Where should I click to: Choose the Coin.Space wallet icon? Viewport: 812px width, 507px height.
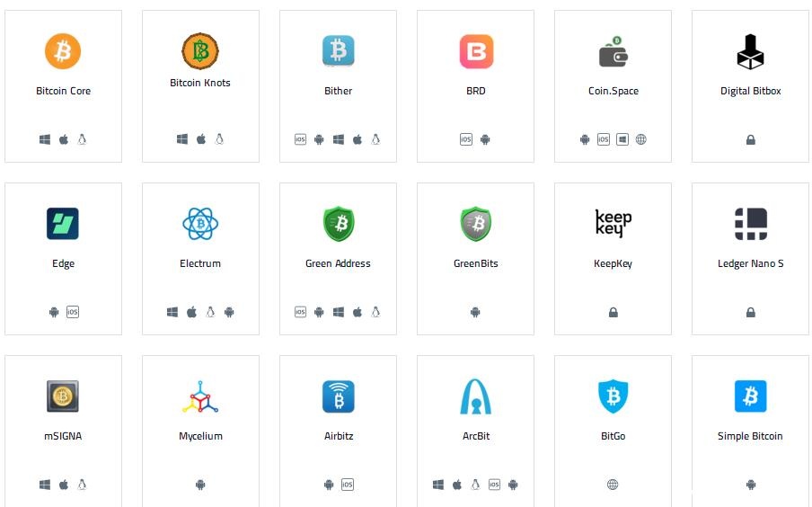613,51
